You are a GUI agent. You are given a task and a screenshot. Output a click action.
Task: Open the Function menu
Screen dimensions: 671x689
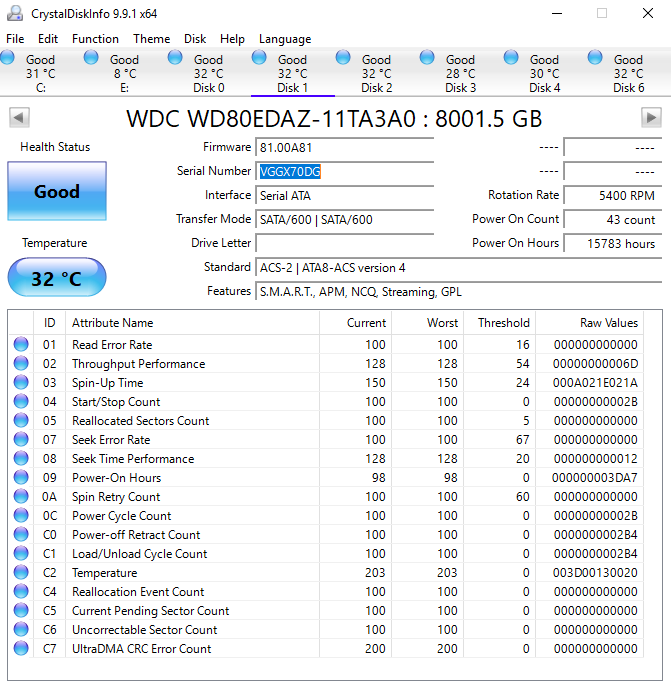[x=95, y=39]
